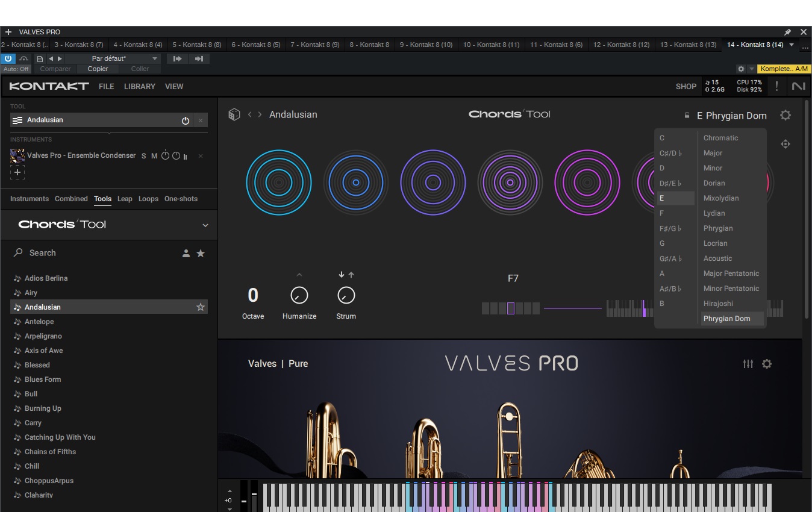
Task: Solo the Valves Pro instrument
Action: tap(143, 156)
